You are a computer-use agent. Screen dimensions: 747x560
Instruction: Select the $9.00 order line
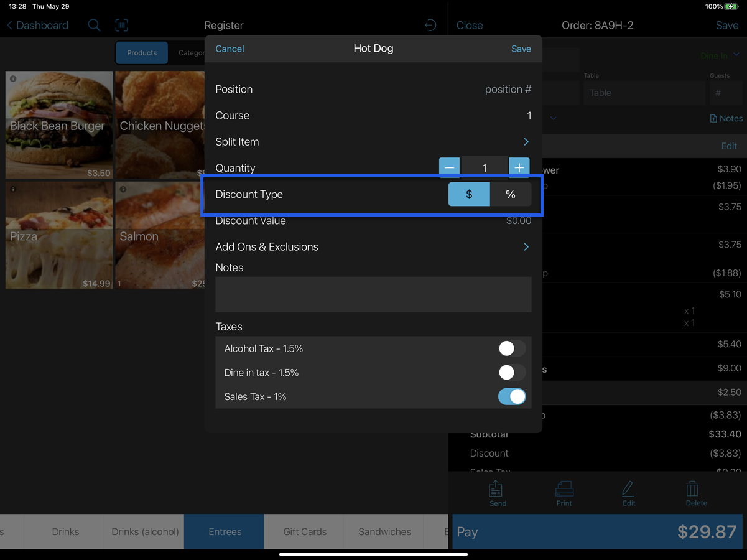[x=643, y=368]
